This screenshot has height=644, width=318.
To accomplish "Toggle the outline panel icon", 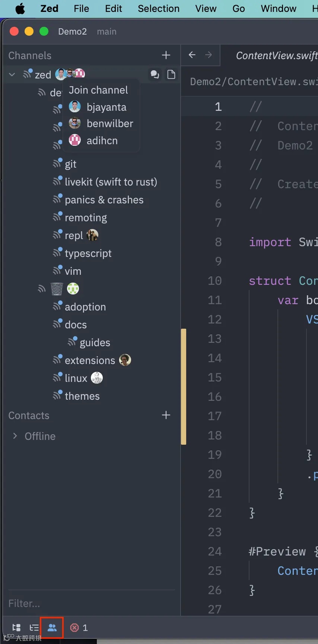I will pos(34,628).
